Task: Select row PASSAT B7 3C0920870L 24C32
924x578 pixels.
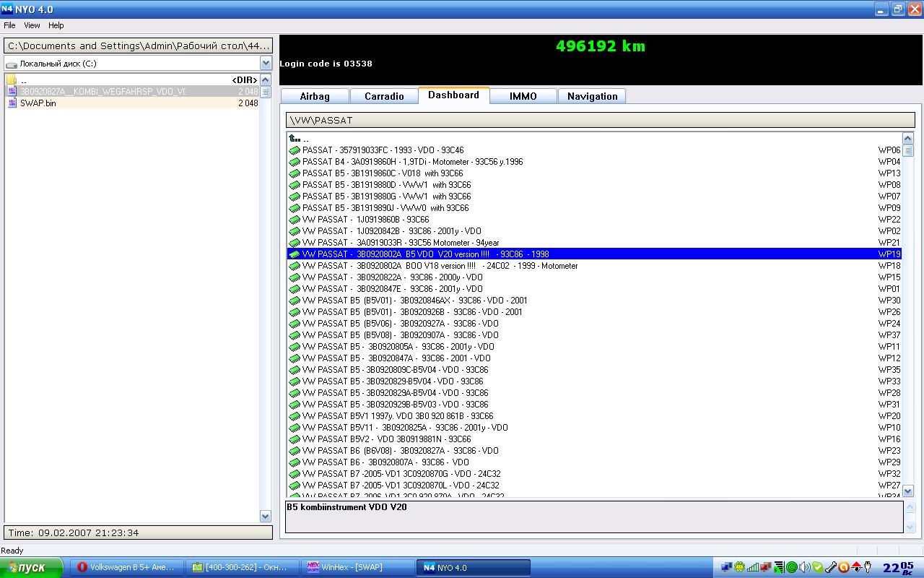Action: [594, 486]
